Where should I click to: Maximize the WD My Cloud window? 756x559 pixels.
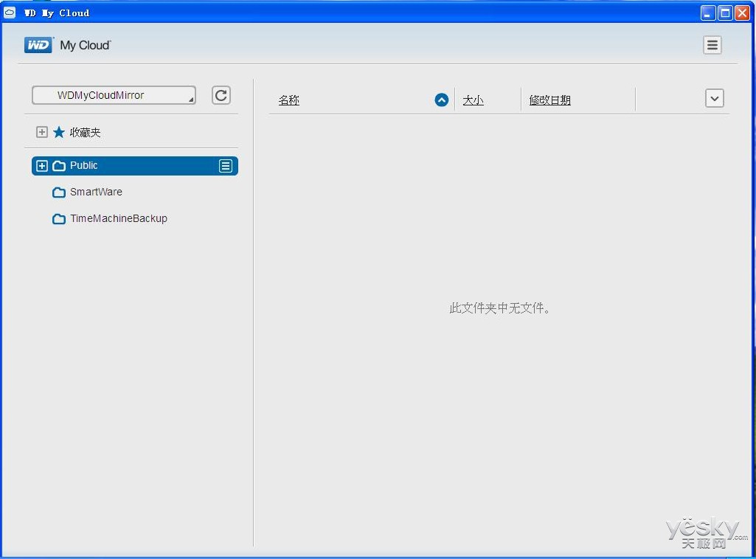pos(725,13)
